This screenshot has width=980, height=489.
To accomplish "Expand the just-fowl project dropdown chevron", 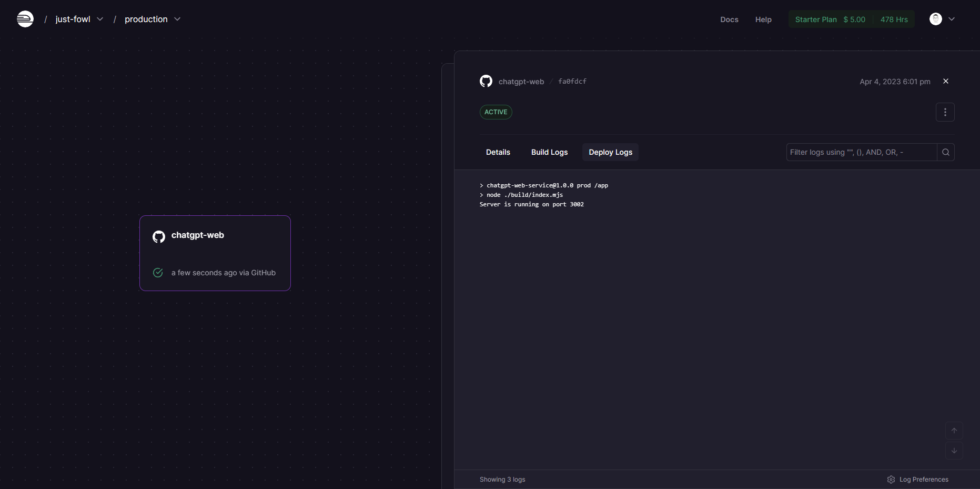I will [100, 19].
